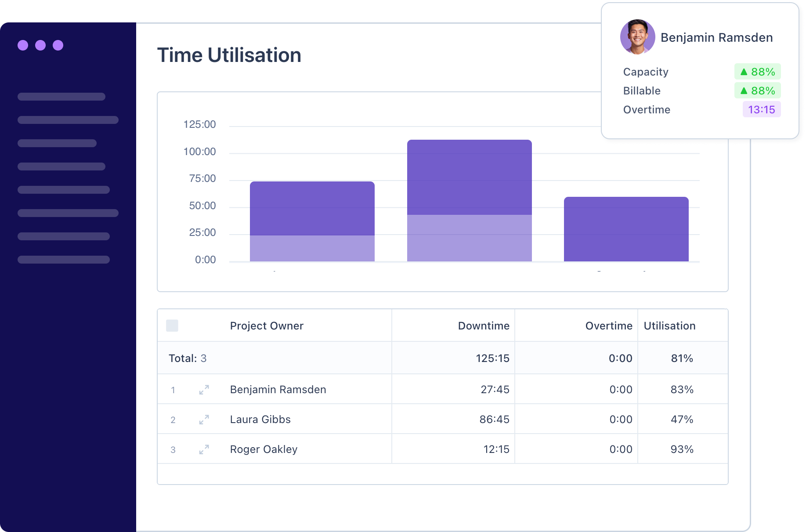Toggle the select-all checkbox in table header

[172, 325]
